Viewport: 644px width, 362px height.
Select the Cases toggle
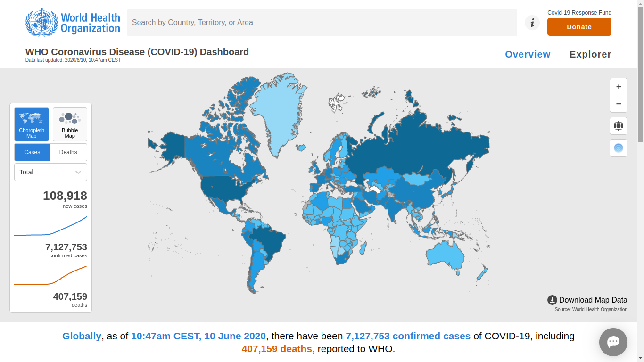click(32, 152)
